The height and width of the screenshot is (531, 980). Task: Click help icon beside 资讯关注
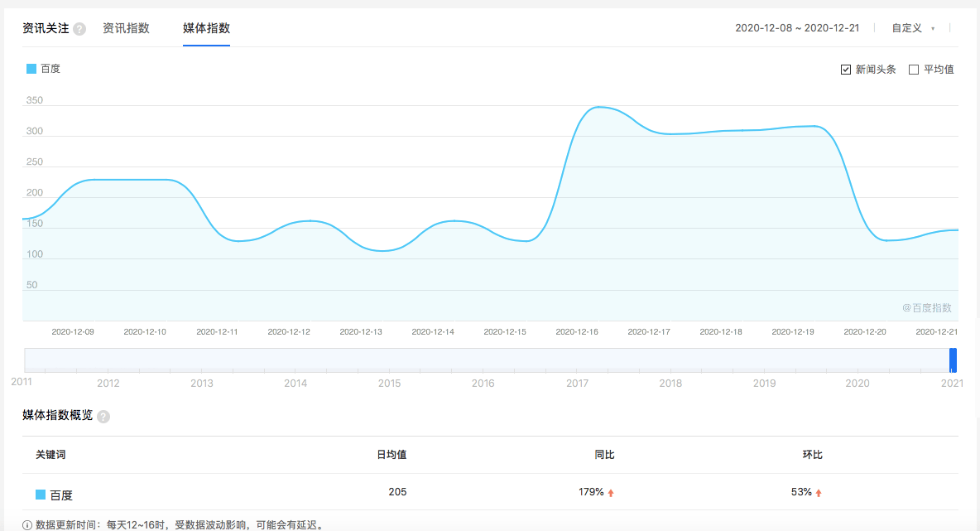tap(79, 29)
